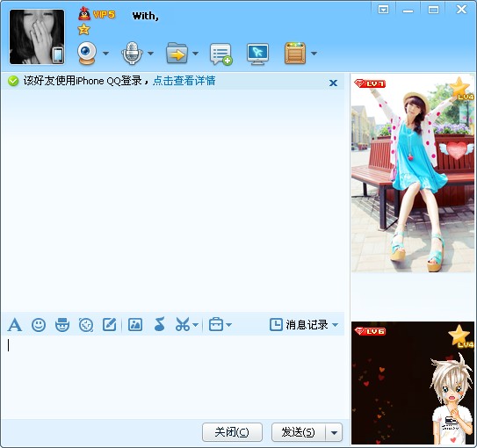Open the emoticon smiley picker
The width and height of the screenshot is (477, 448).
coord(39,325)
